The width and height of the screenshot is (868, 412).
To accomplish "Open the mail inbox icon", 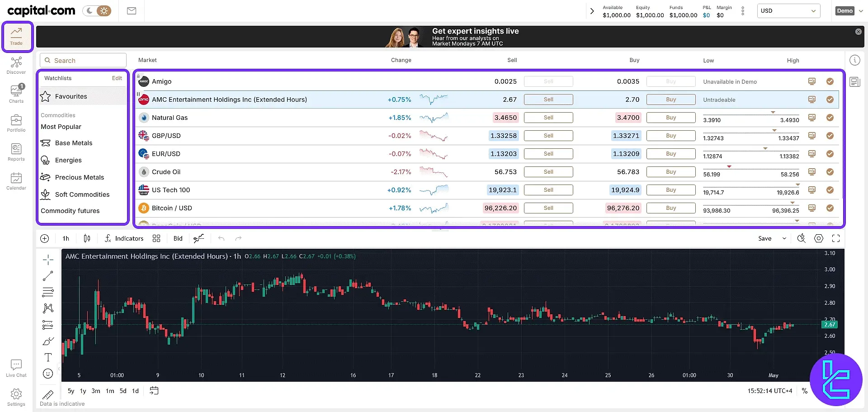I will (132, 11).
